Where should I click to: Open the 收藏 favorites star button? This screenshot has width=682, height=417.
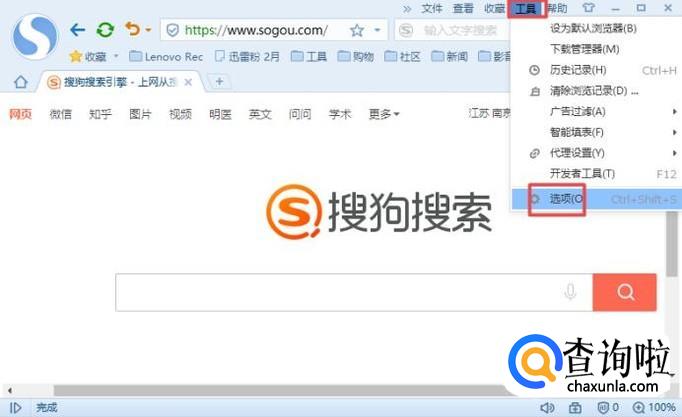[x=88, y=57]
